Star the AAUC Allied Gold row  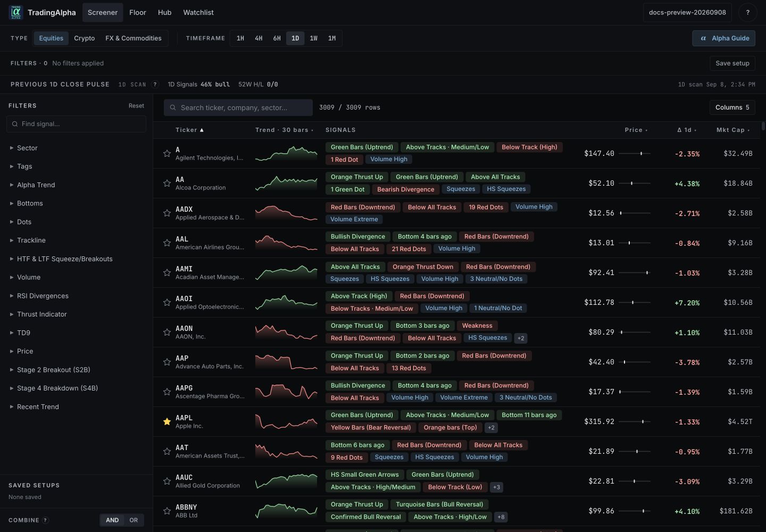pyautogui.click(x=167, y=481)
